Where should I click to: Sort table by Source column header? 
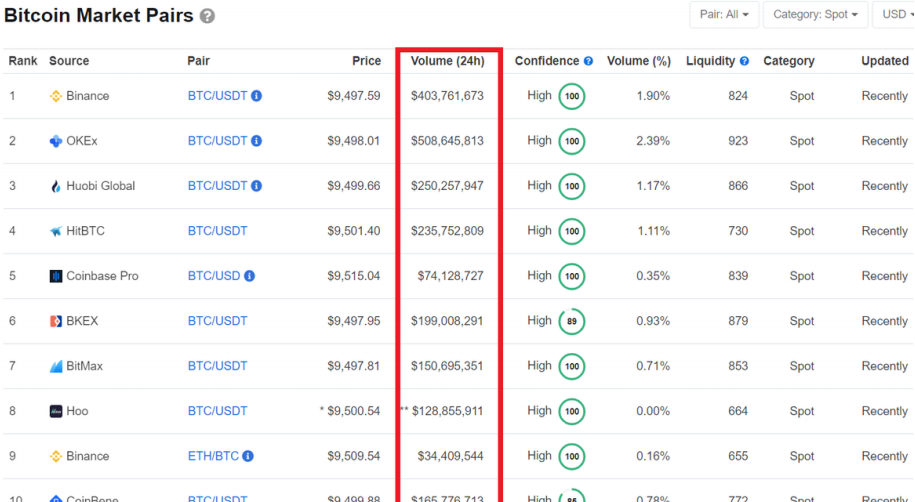click(x=69, y=61)
